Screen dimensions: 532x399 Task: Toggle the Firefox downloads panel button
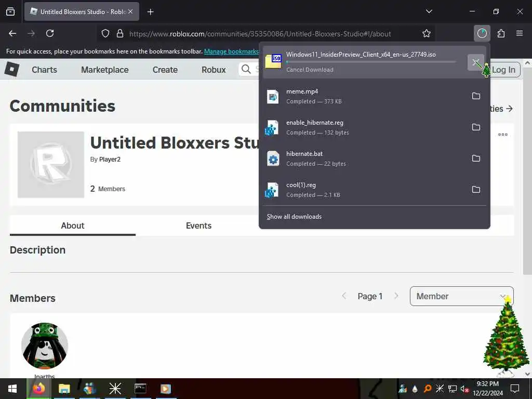point(482,33)
